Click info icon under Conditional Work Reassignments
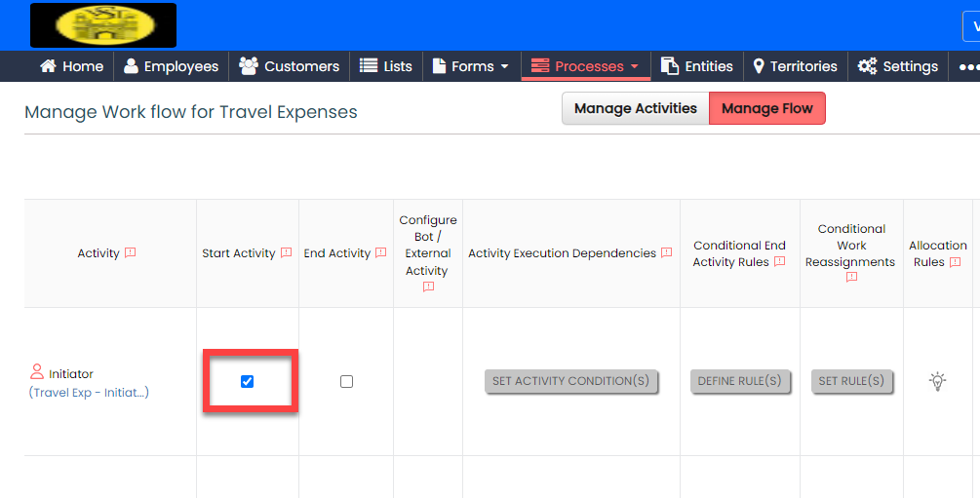Image resolution: width=980 pixels, height=498 pixels. tap(851, 278)
